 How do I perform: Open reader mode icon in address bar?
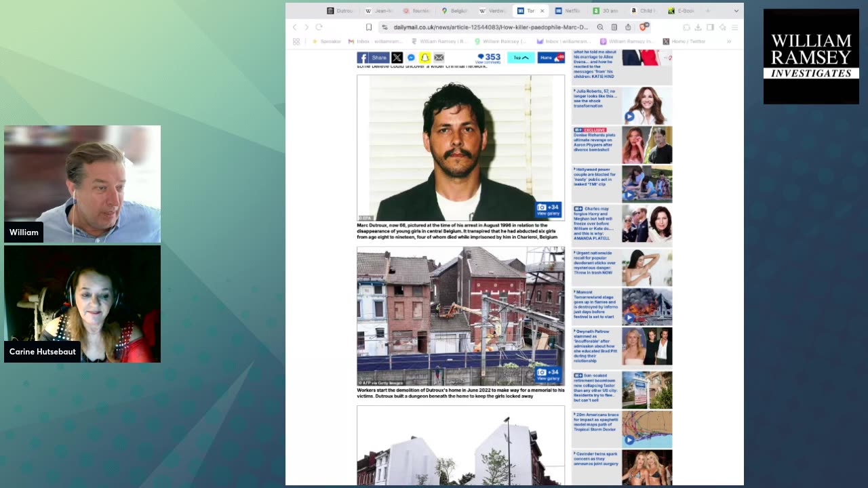click(x=614, y=27)
